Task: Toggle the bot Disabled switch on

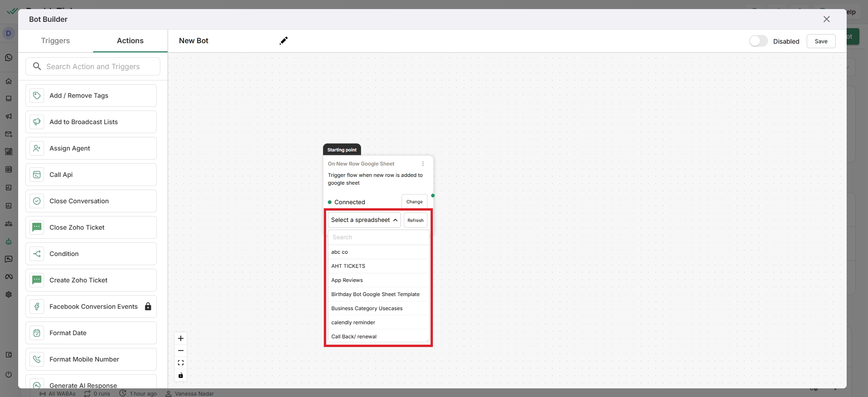Action: [758, 41]
